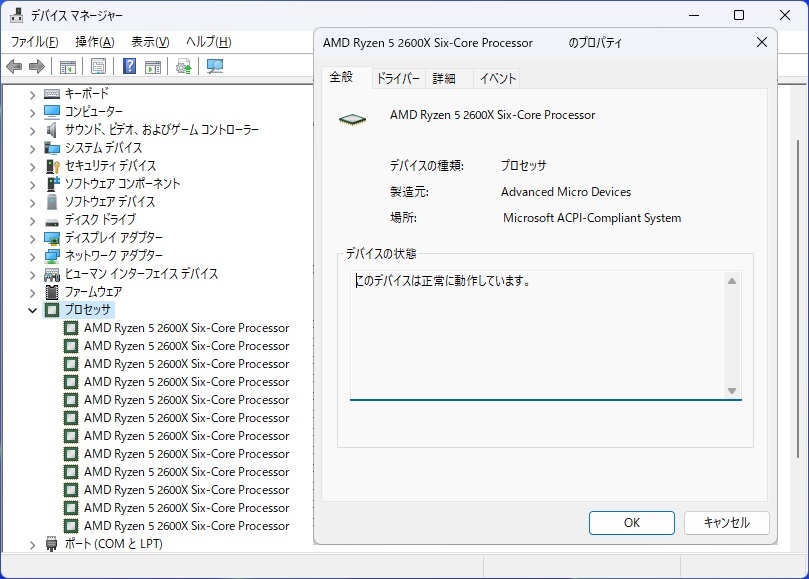Image resolution: width=809 pixels, height=579 pixels.
Task: Click the ディスク ドライブ drive icon
Action: (52, 222)
